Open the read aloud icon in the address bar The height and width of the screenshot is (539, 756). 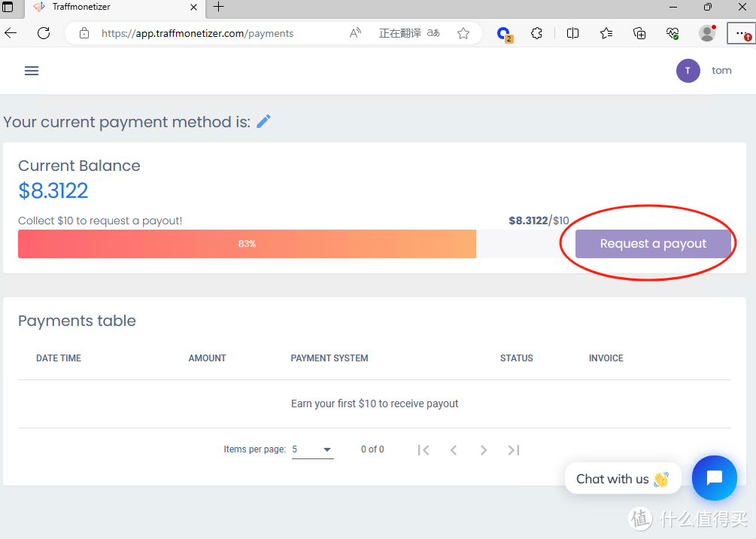click(x=356, y=33)
